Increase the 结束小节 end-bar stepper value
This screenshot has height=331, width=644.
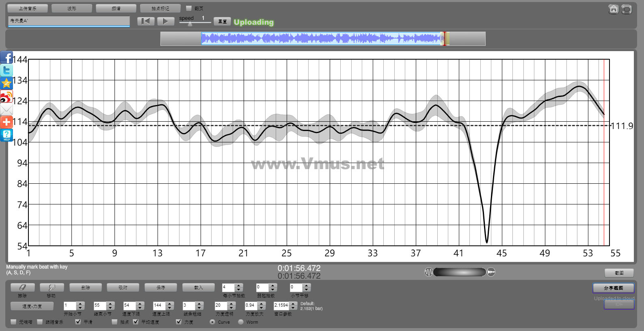coord(110,303)
